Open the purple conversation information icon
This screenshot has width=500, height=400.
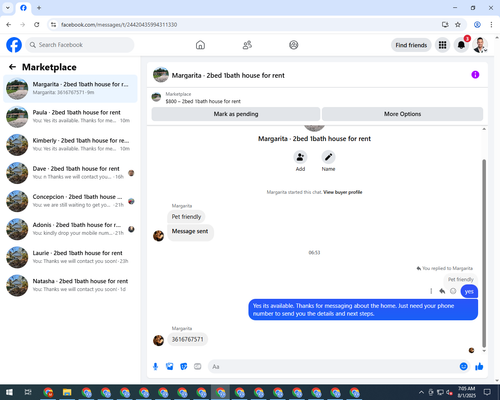coord(475,75)
